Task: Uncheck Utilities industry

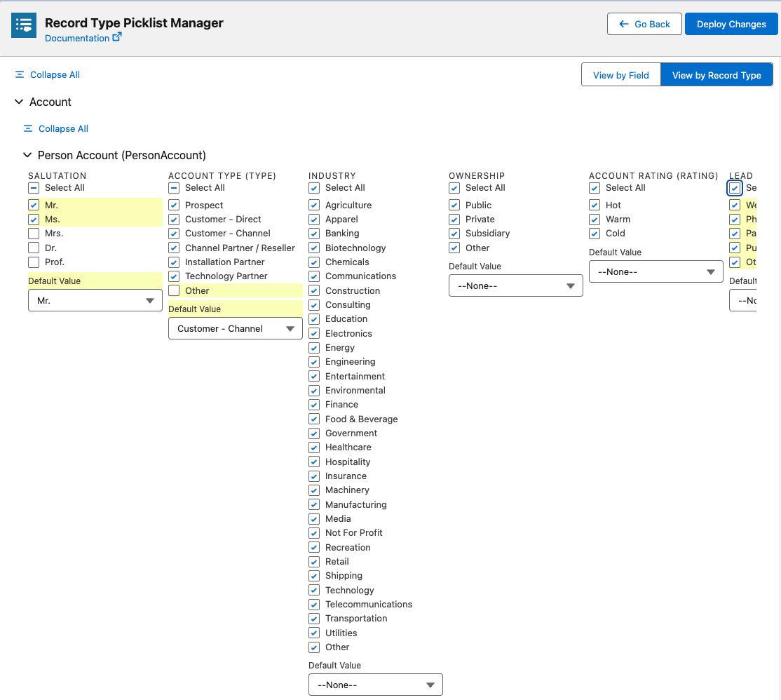Action: pyautogui.click(x=314, y=633)
